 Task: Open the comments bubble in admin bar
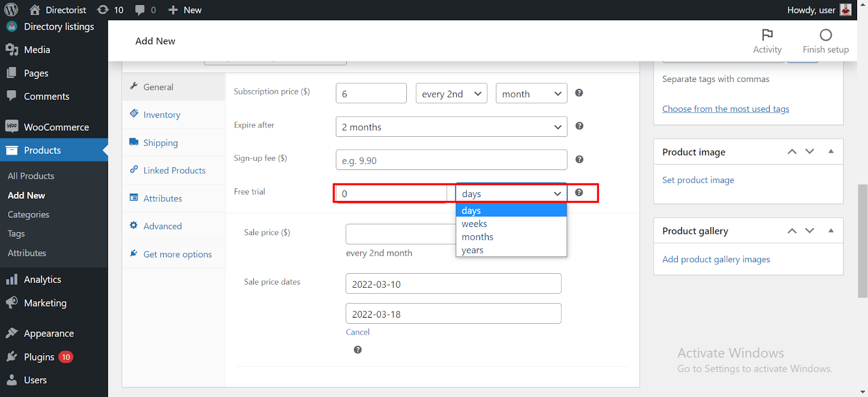click(145, 10)
